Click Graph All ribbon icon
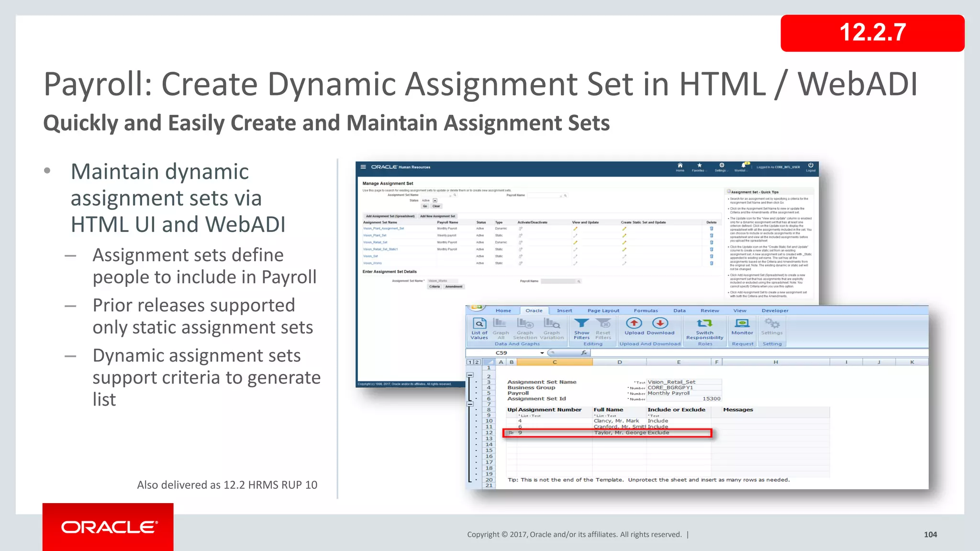This screenshot has width=980, height=551. click(500, 323)
